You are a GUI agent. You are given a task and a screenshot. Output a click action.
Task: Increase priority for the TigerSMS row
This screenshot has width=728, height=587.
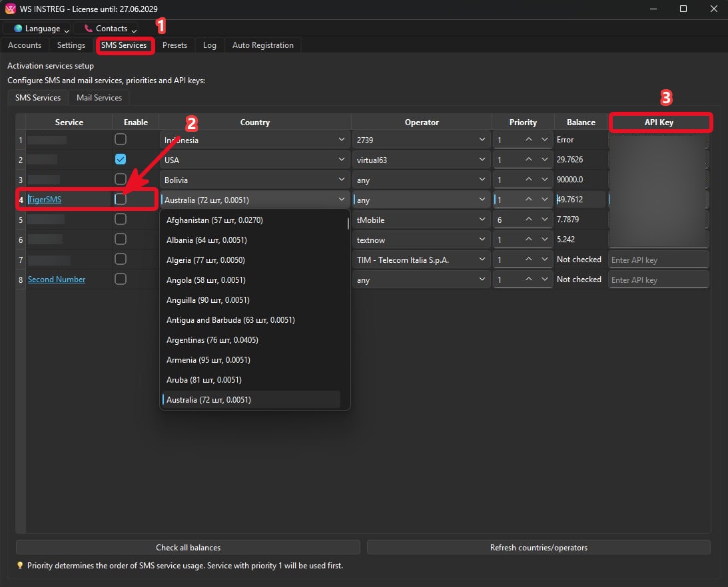(x=528, y=199)
